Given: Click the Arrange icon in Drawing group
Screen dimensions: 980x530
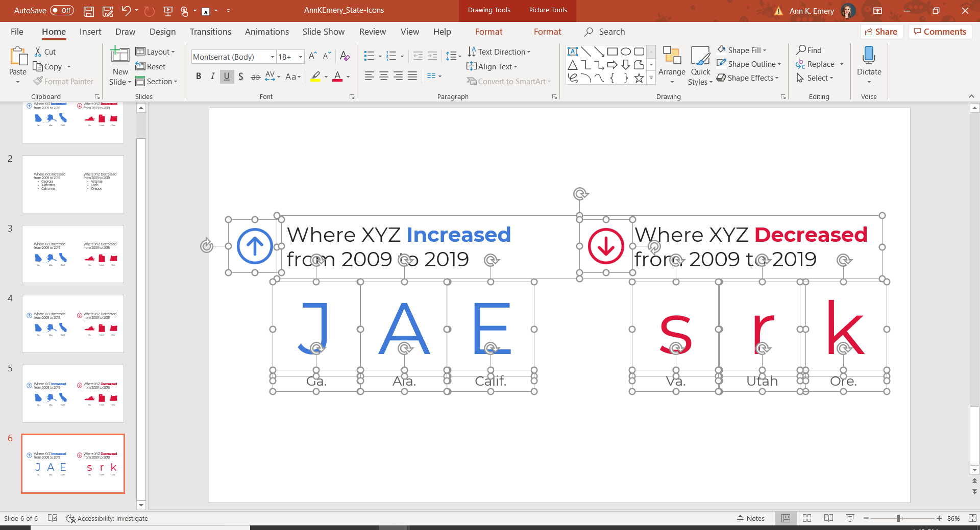Looking at the screenshot, I should pos(671,61).
